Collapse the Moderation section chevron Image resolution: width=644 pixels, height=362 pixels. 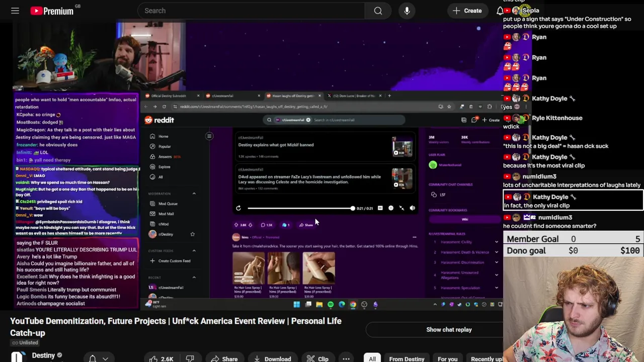[x=194, y=194]
